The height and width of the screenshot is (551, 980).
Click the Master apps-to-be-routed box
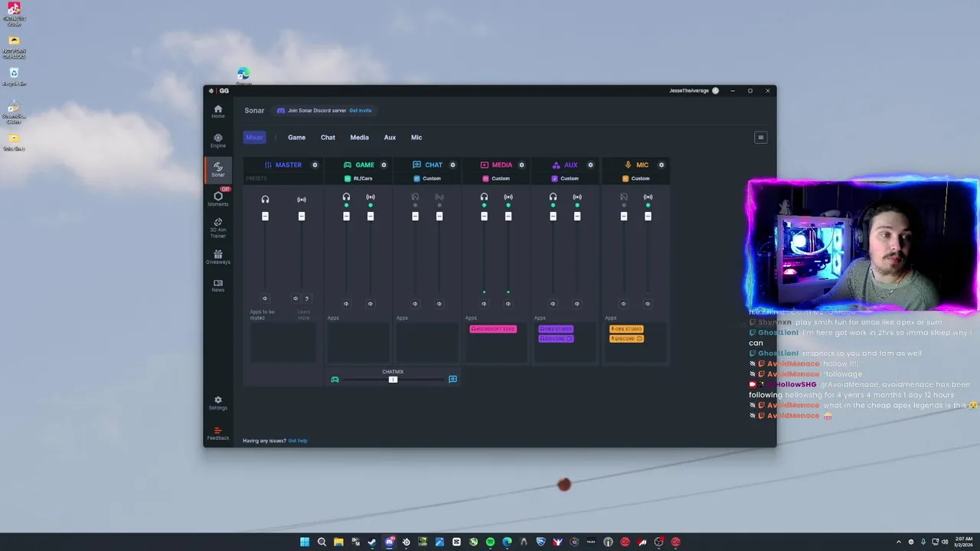pos(283,343)
